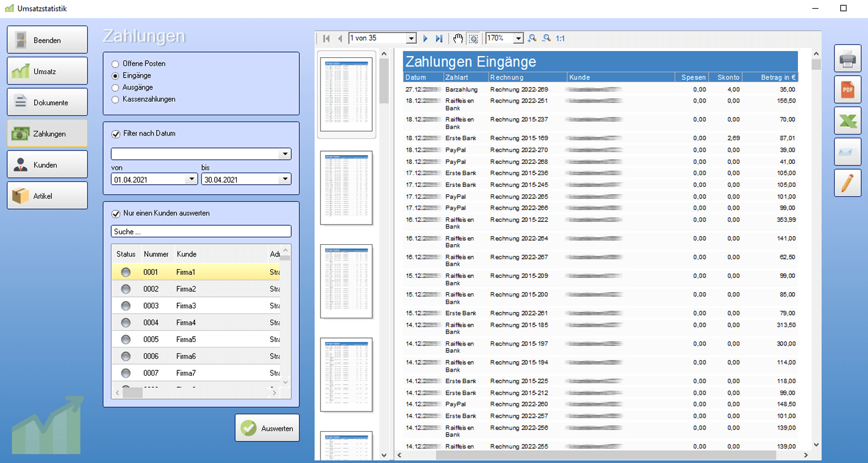
Task: Select Kassenzahlungen radio option
Action: (x=115, y=99)
